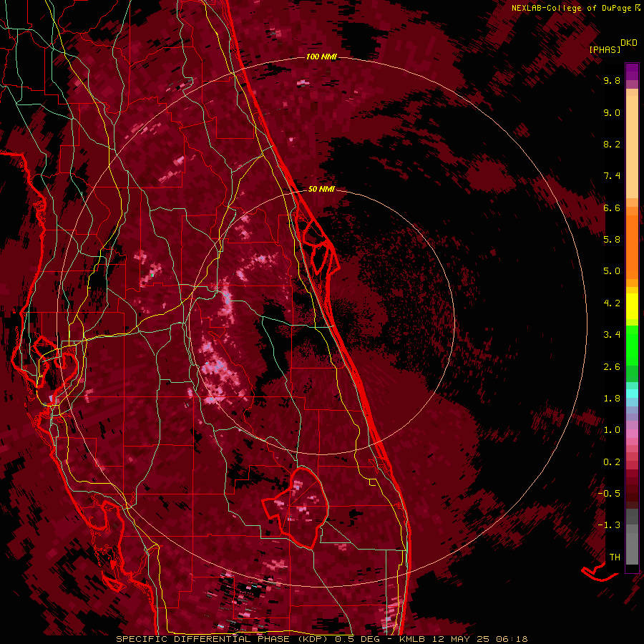
Task: Click the DKD product code label
Action: (628, 43)
